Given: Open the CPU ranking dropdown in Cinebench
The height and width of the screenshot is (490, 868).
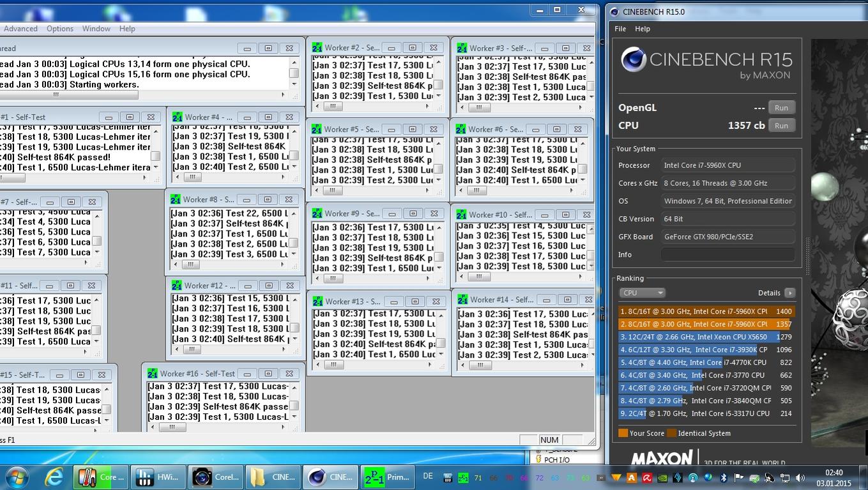Looking at the screenshot, I should point(642,293).
